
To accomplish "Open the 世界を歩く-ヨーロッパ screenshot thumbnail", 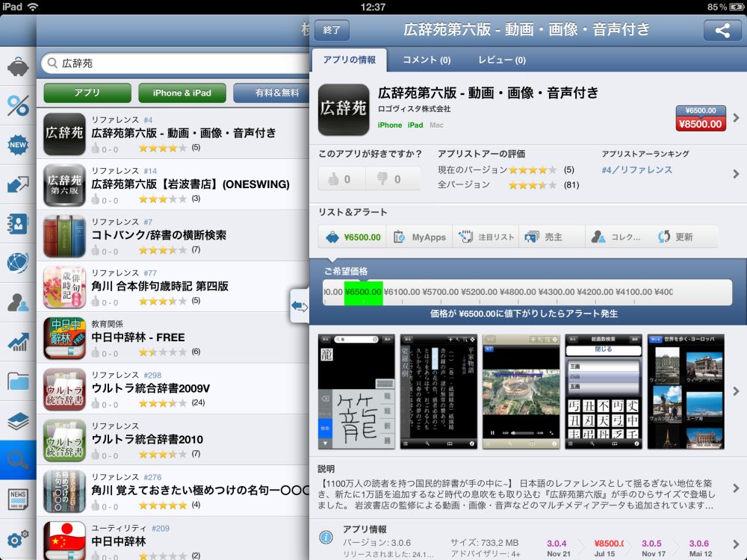I will (686, 391).
